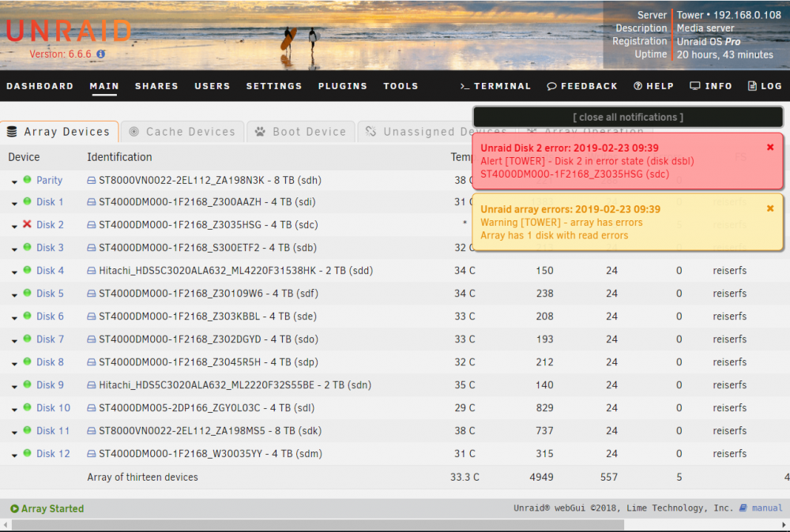Expand the Disk 1 dropdown arrow

tap(14, 204)
